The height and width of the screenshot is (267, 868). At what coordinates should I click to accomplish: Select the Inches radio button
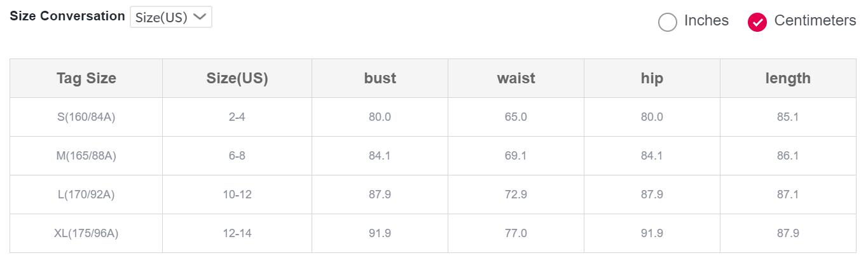coord(667,22)
